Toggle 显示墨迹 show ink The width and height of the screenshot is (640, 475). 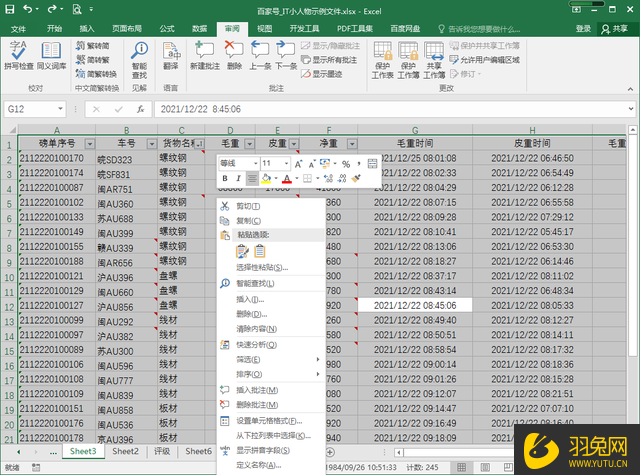click(x=322, y=74)
